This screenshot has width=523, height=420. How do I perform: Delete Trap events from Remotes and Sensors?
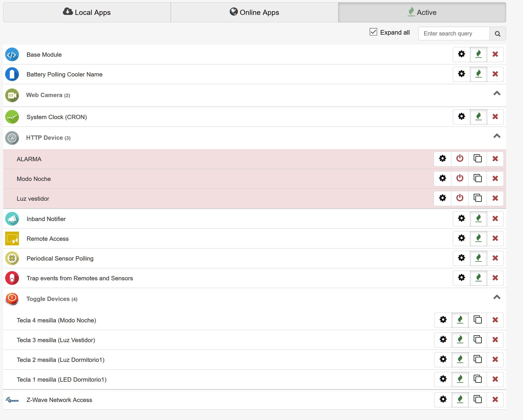click(x=495, y=278)
